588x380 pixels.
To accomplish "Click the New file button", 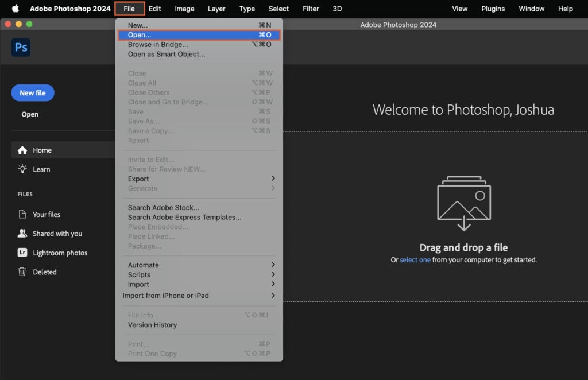I will (32, 92).
